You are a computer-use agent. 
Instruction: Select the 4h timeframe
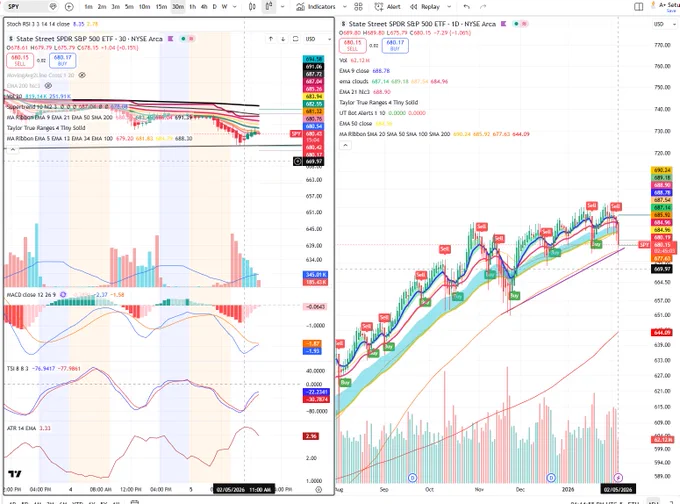(204, 7)
